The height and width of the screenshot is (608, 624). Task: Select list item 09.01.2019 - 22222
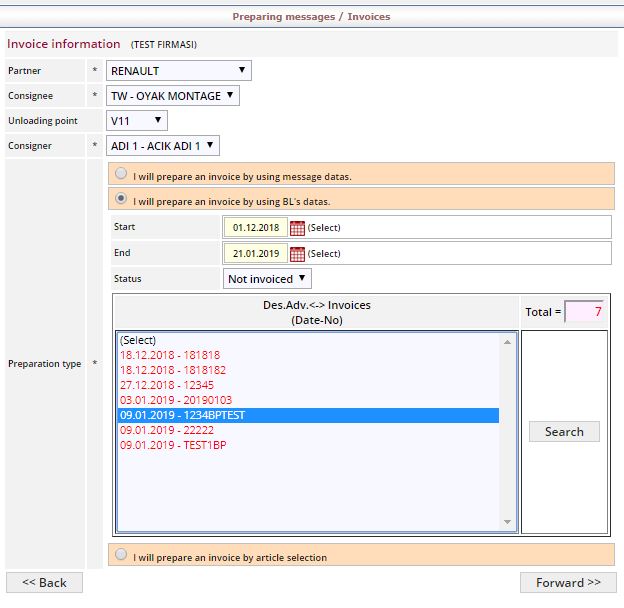pos(308,430)
